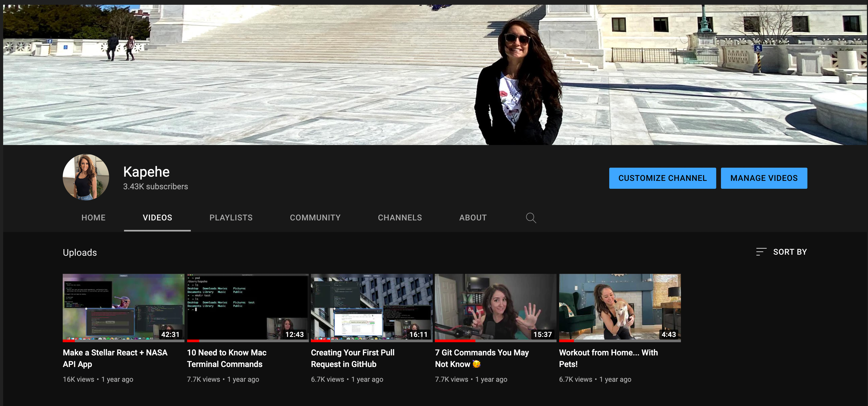Click '16K views' under the NASA API video
This screenshot has height=406, width=868.
[x=79, y=379]
